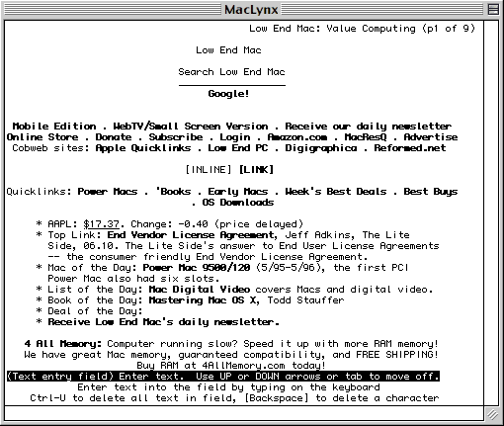
Task: Click the Advertise link
Action: pos(431,137)
